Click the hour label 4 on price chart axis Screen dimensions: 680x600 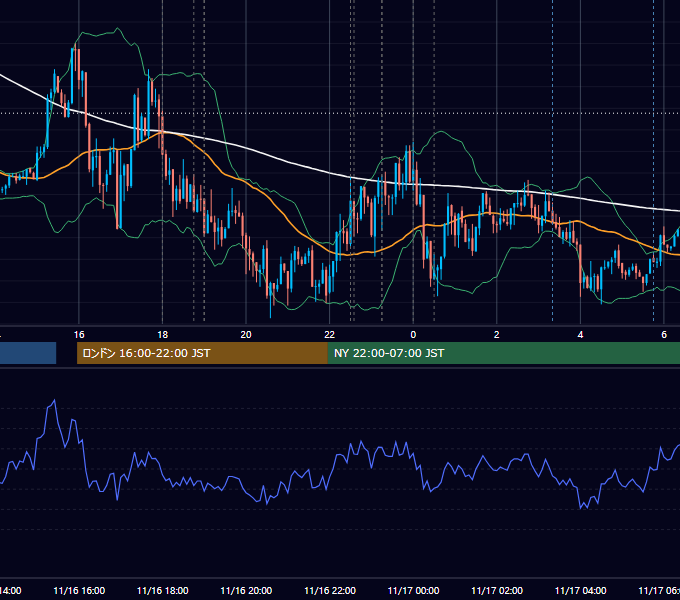580,335
